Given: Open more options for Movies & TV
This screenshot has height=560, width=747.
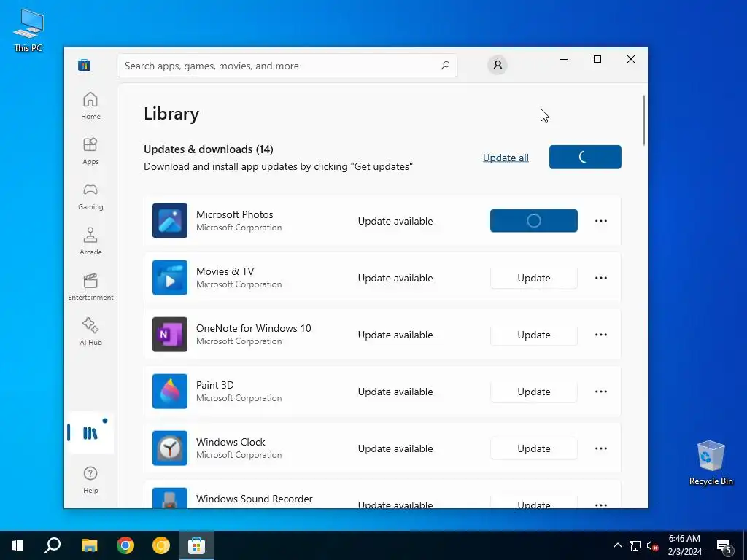Looking at the screenshot, I should tap(601, 278).
